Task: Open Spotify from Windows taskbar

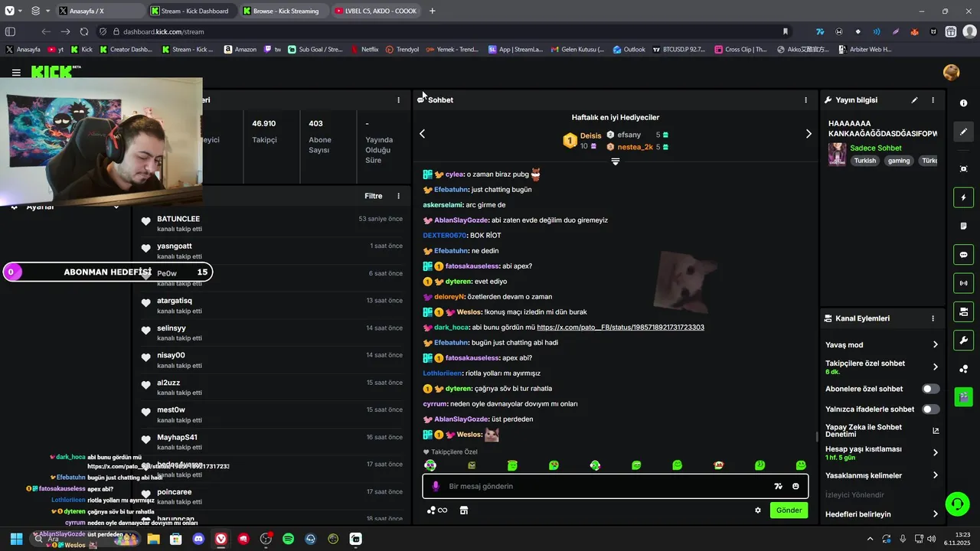Action: pyautogui.click(x=289, y=539)
